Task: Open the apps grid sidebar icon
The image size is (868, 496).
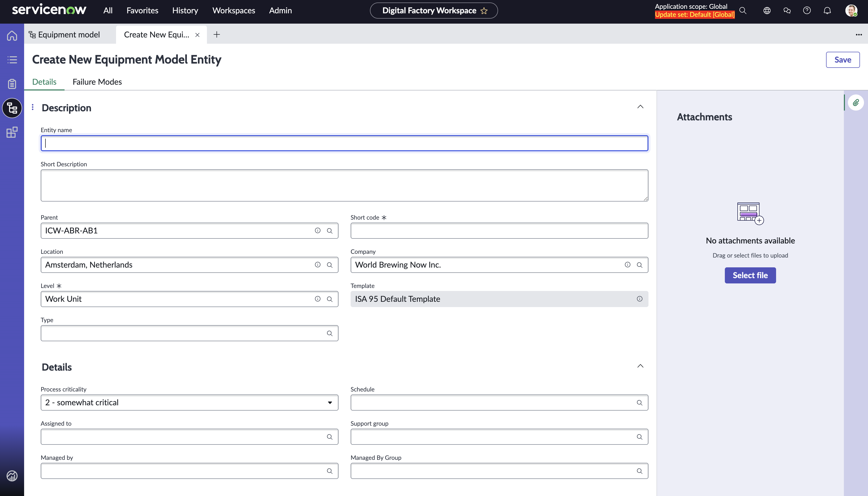Action: 12,132
